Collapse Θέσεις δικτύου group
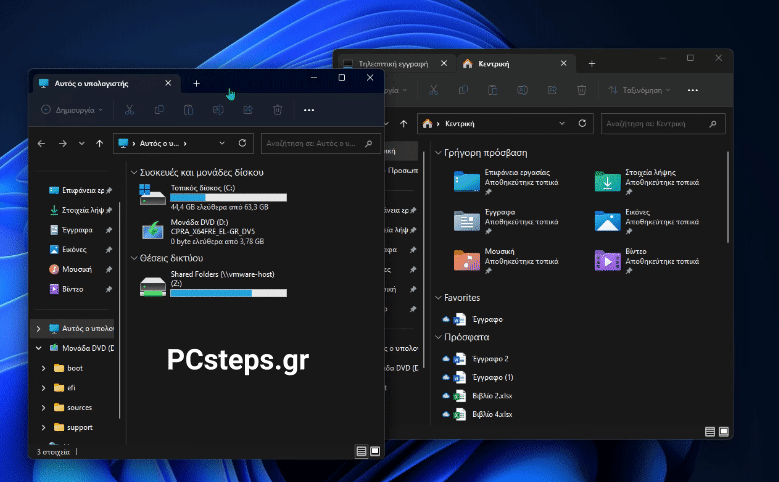The image size is (779, 482). click(134, 258)
